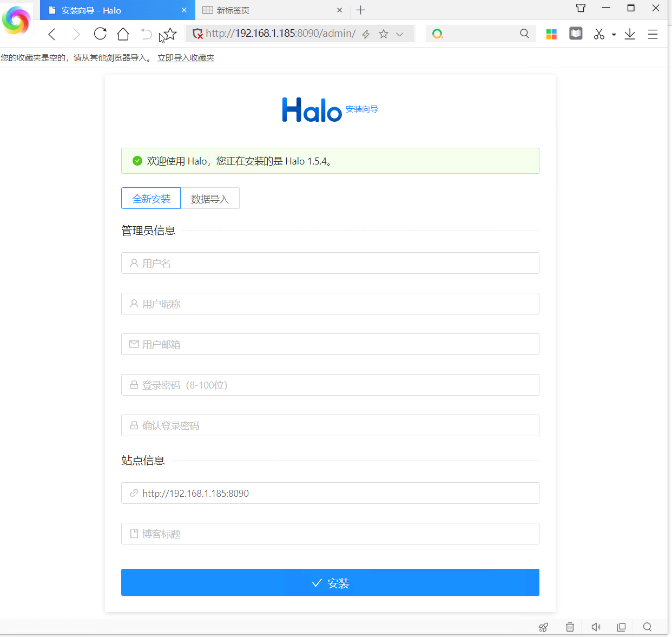Image resolution: width=672 pixels, height=637 pixels.
Task: Click the forward navigation arrow
Action: pyautogui.click(x=76, y=34)
